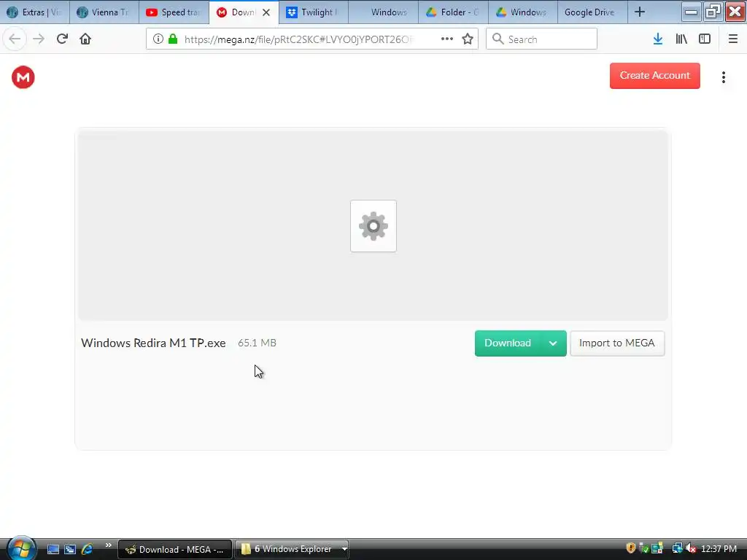Image resolution: width=747 pixels, height=560 pixels.
Task: Click the MEGA logo icon
Action: coord(23,77)
